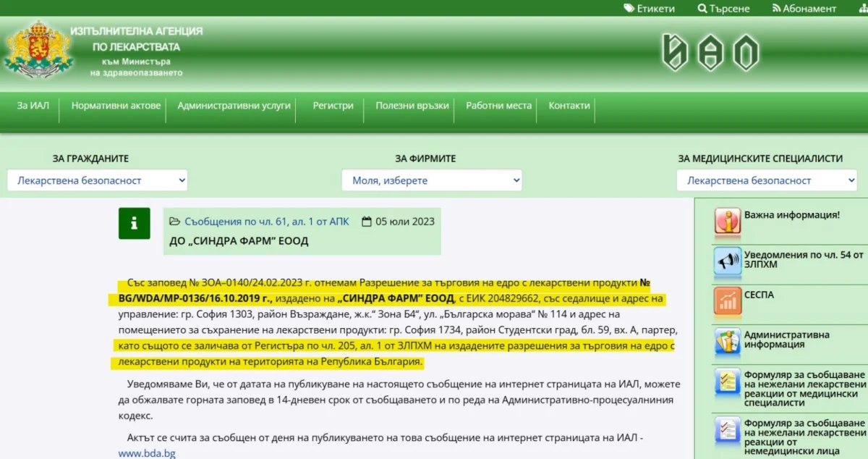The height and width of the screenshot is (459, 868).
Task: Click the Търсене magnifier icon
Action: point(702,9)
